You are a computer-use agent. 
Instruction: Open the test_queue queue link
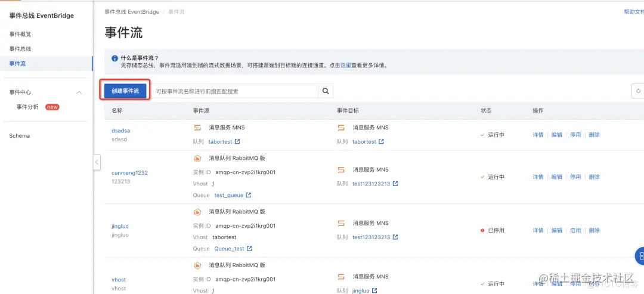tap(229, 195)
